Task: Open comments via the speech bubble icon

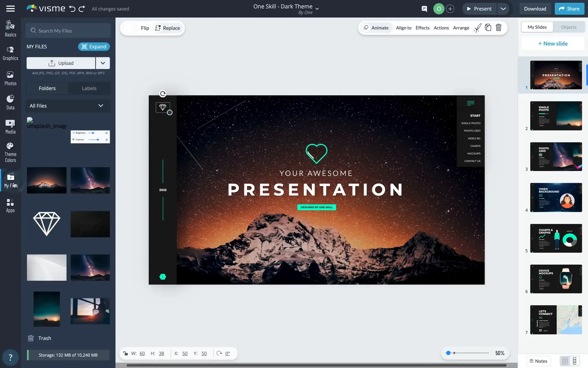Action: pyautogui.click(x=424, y=9)
